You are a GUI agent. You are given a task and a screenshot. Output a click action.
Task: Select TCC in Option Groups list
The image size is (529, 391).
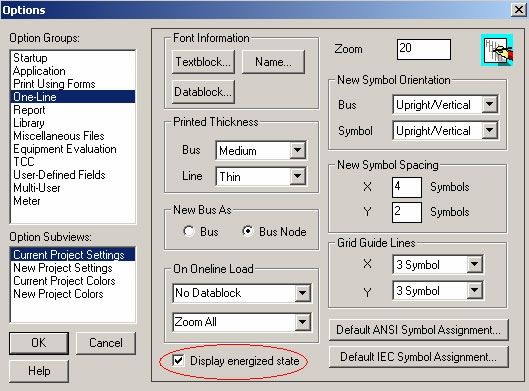tap(24, 162)
